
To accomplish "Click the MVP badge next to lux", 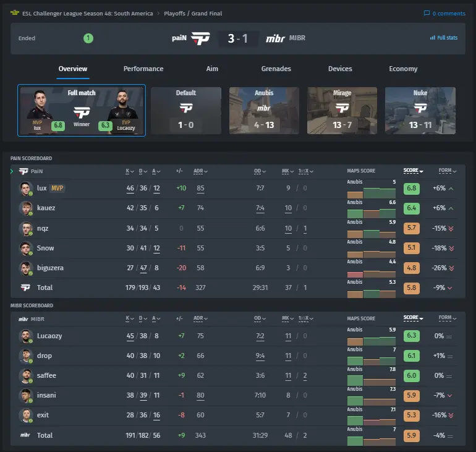I will click(x=57, y=188).
